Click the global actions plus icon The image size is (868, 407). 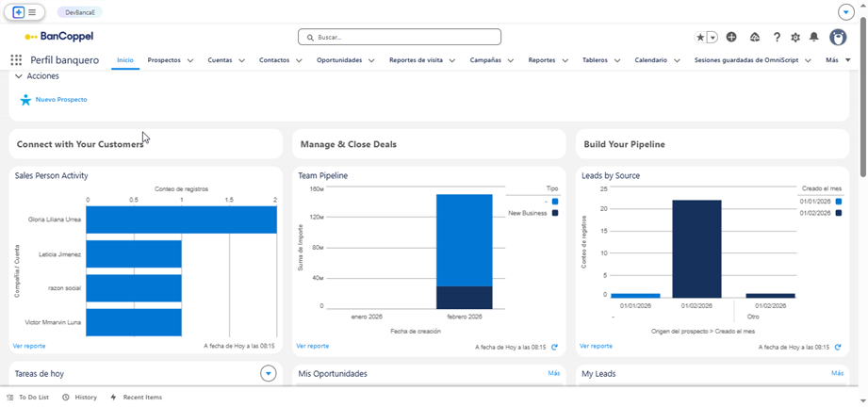tap(731, 38)
